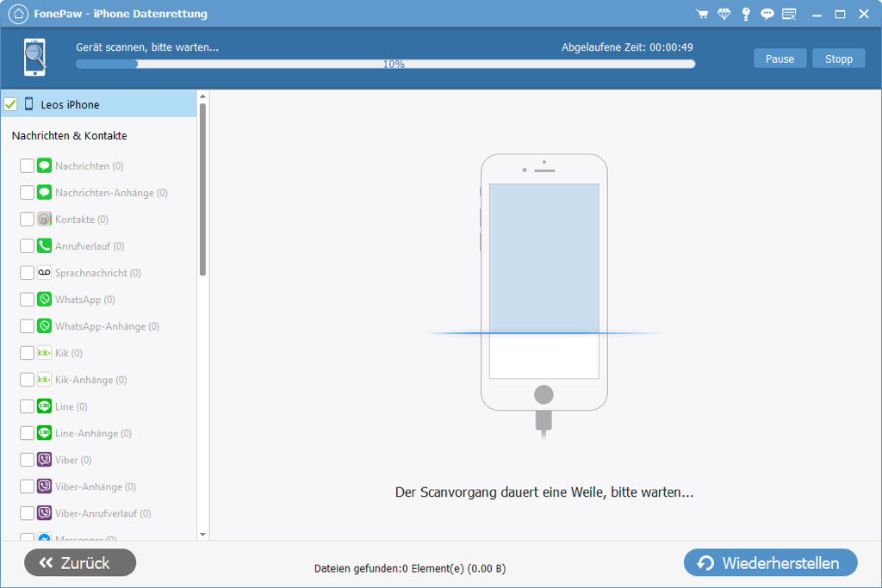Click the WhatsApp icon
This screenshot has height=588, width=882.
(45, 299)
